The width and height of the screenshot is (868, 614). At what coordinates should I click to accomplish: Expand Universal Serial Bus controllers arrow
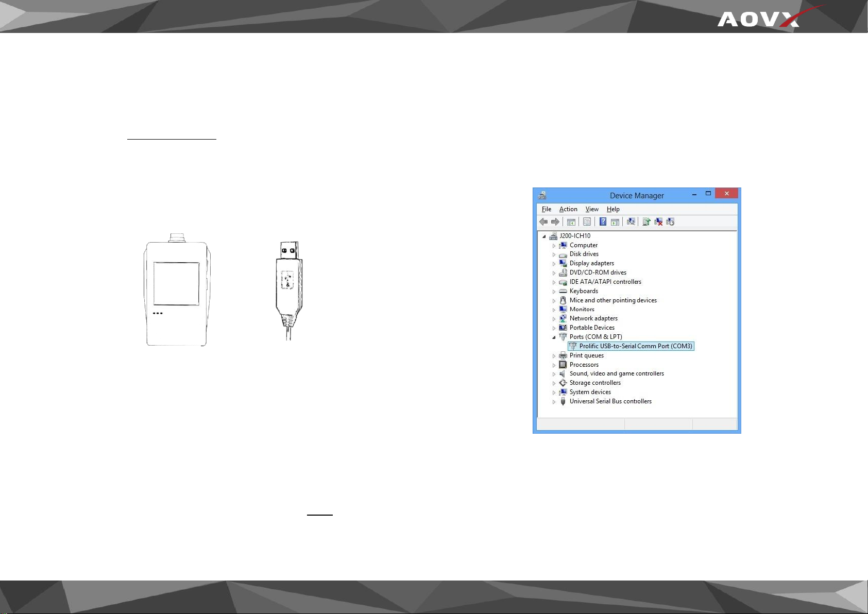[554, 402]
